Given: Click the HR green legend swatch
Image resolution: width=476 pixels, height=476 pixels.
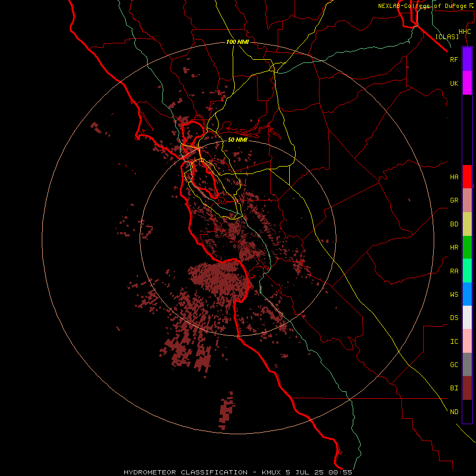Looking at the screenshot, I should point(467,248).
